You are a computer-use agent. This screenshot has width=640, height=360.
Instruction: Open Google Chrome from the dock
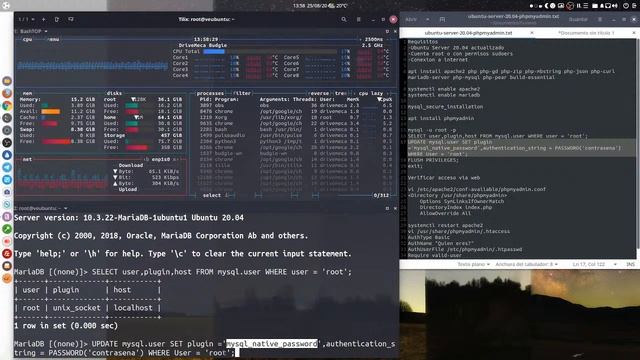tap(7, 106)
